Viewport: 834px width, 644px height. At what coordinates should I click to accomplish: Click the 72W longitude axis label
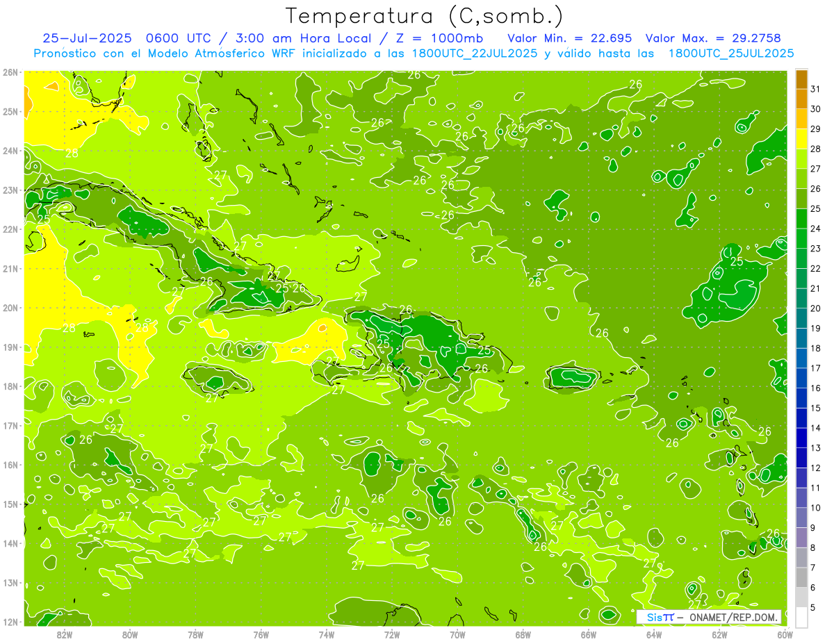pyautogui.click(x=392, y=634)
